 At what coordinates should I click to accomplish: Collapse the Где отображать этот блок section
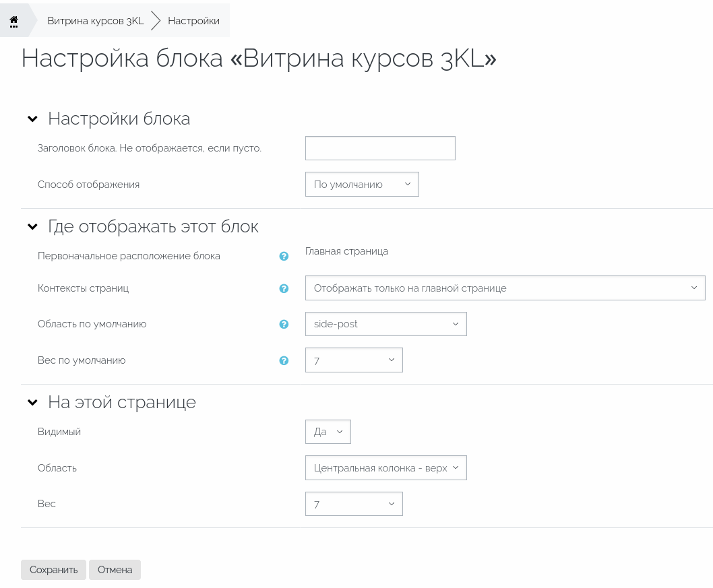(x=32, y=226)
